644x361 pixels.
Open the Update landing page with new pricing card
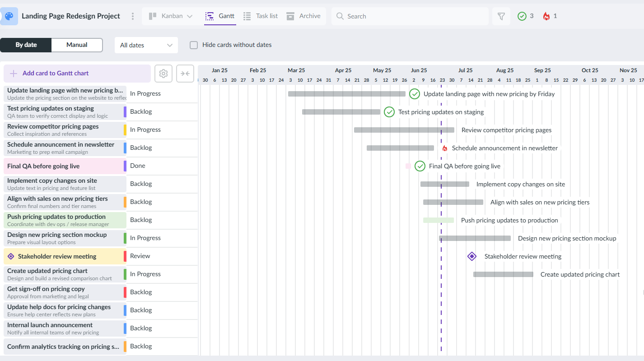tap(65, 94)
